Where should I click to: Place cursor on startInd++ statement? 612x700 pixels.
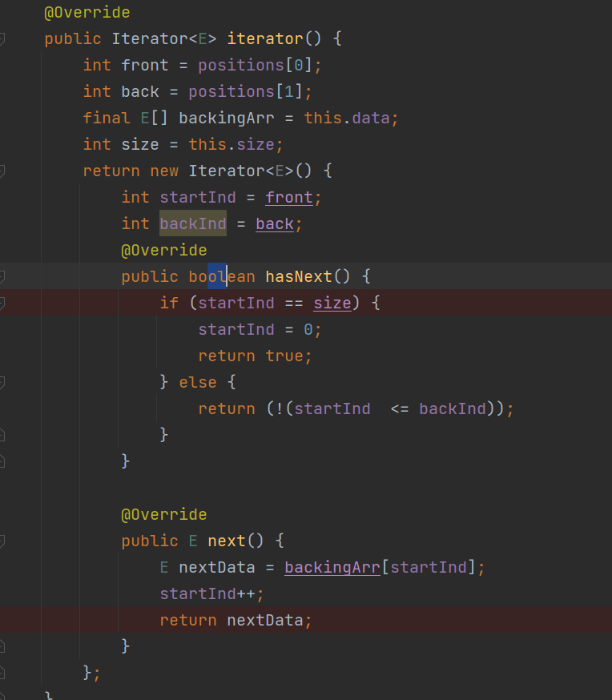coord(211,593)
